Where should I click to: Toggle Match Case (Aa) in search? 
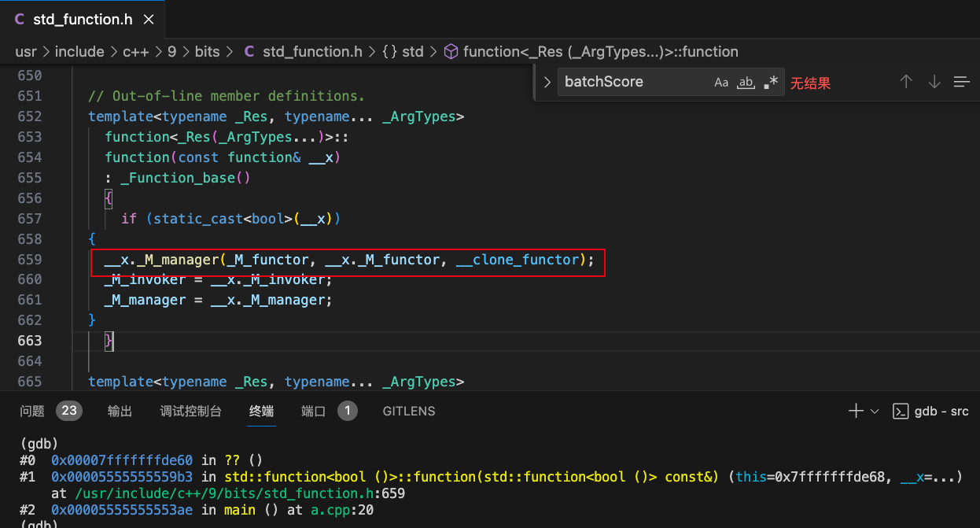721,82
